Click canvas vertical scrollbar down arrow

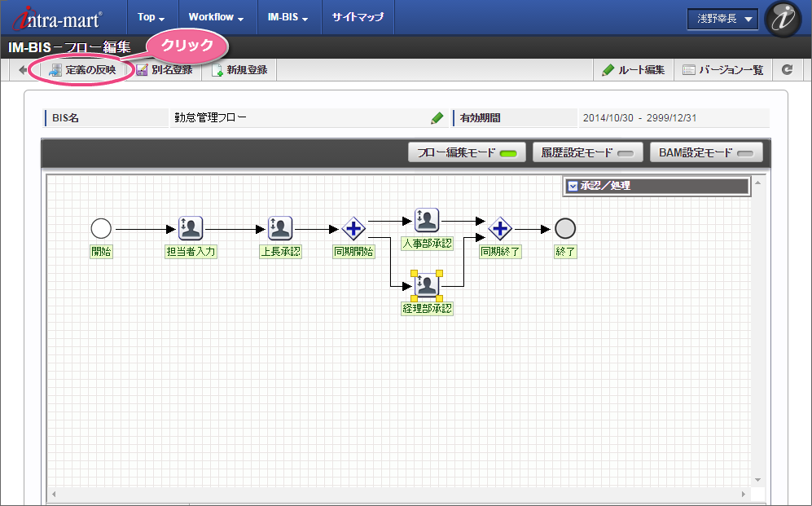pyautogui.click(x=757, y=480)
